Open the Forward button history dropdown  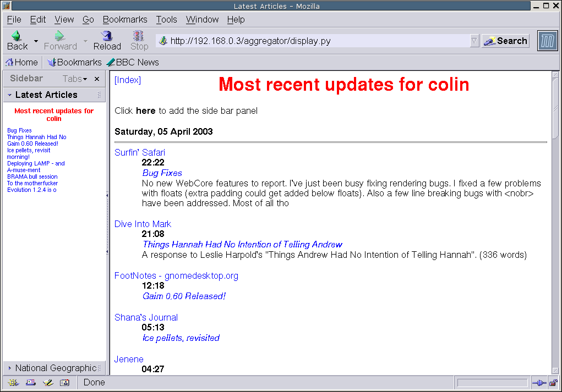click(x=85, y=41)
